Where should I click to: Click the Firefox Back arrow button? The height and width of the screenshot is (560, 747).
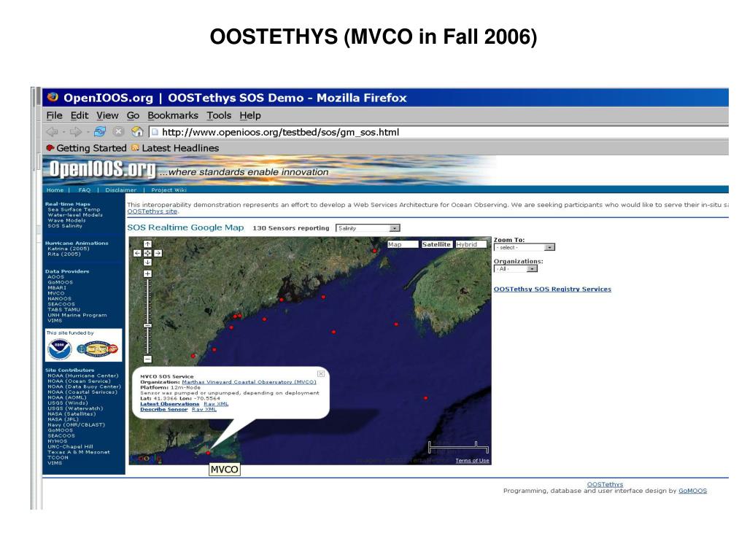52,132
